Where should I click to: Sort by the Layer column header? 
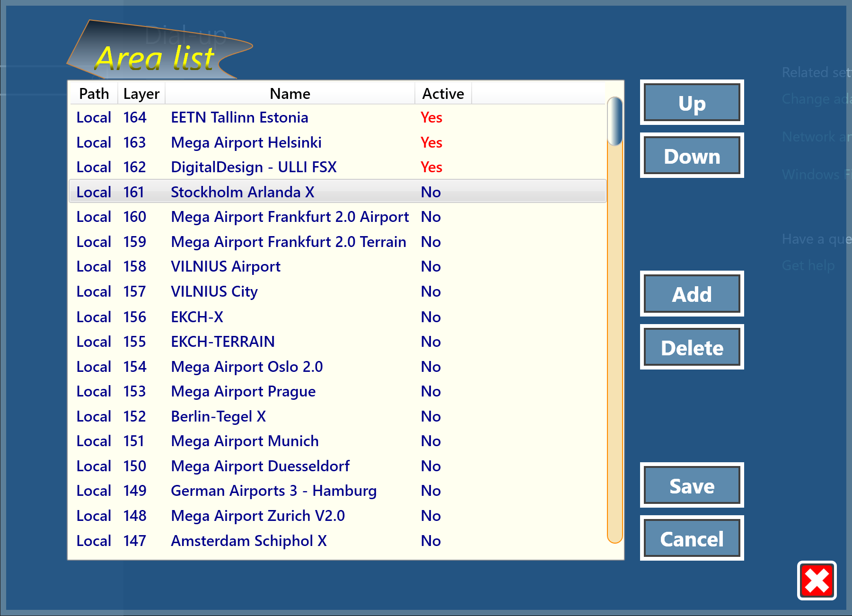(141, 94)
